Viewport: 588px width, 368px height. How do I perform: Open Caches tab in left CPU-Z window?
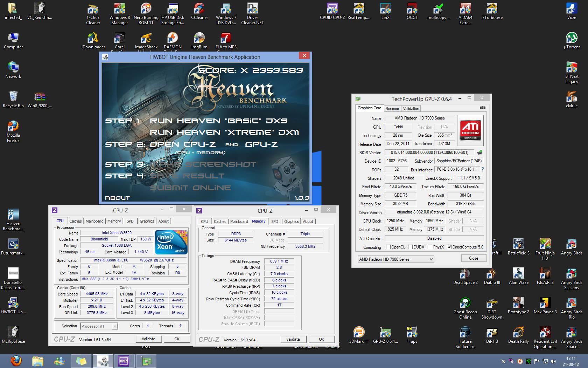coord(75,221)
